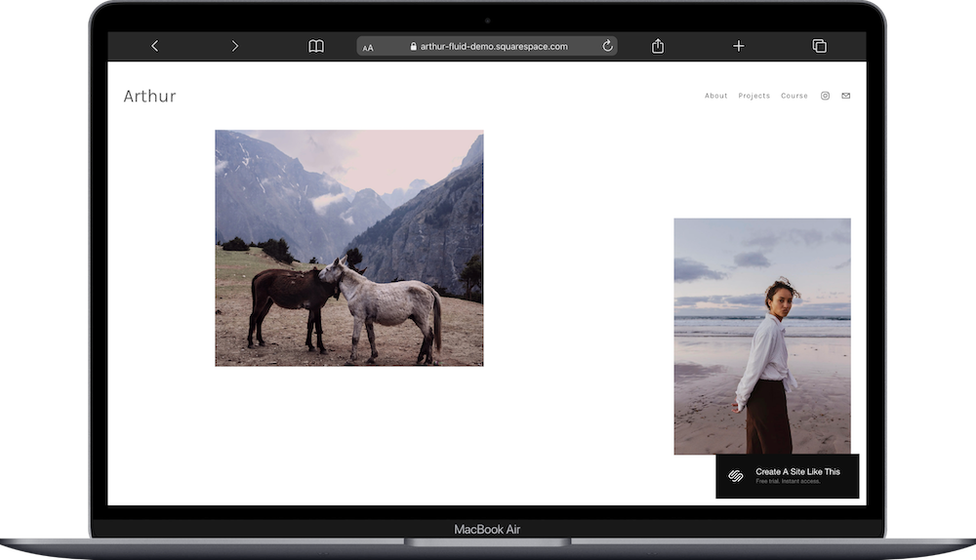The height and width of the screenshot is (560, 976).
Task: Reload the page with the refresh icon
Action: click(x=607, y=46)
